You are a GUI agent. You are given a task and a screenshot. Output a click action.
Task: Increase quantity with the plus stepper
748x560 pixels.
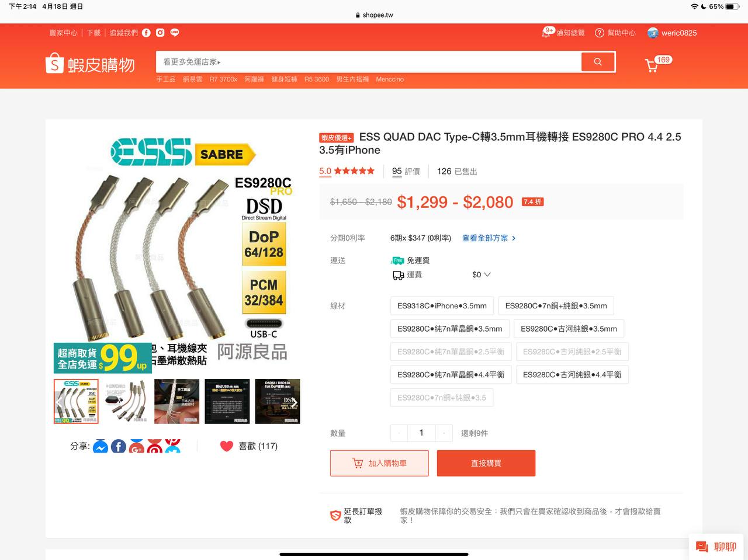click(444, 433)
